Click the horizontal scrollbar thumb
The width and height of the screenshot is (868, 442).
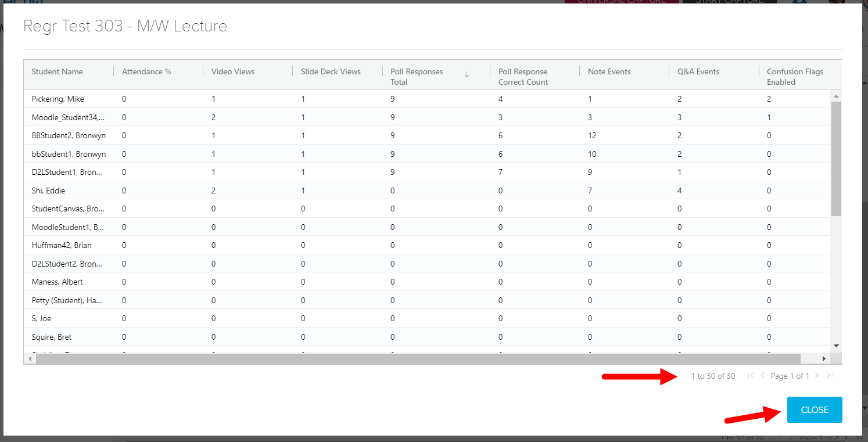coord(418,358)
